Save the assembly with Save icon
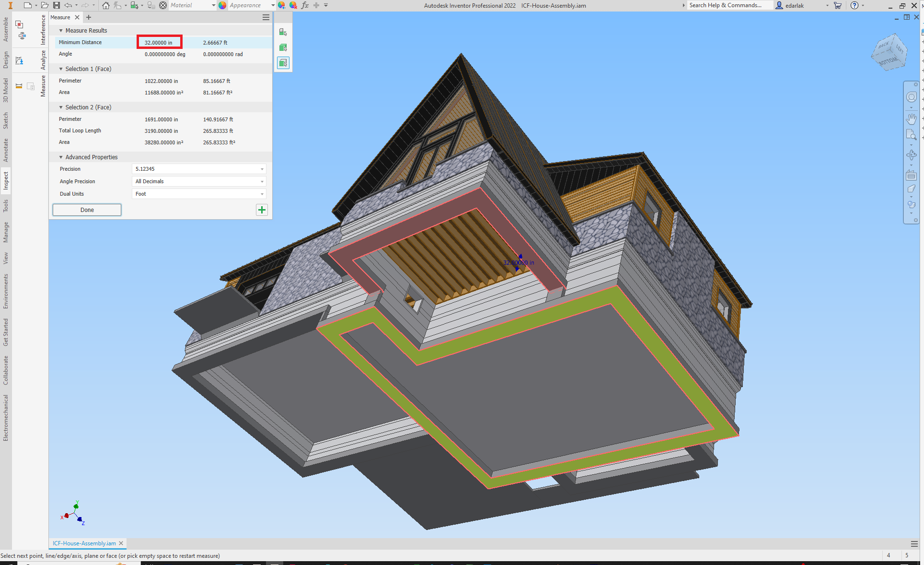 (57, 5)
